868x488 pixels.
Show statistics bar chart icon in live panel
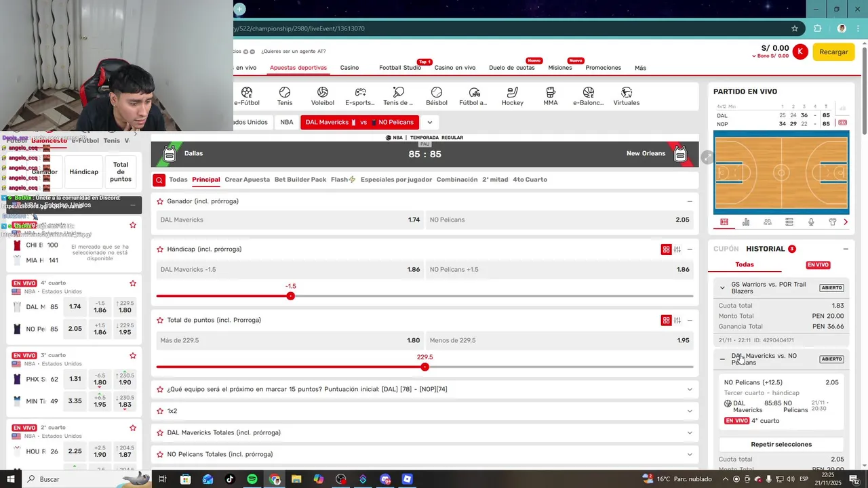click(x=746, y=222)
